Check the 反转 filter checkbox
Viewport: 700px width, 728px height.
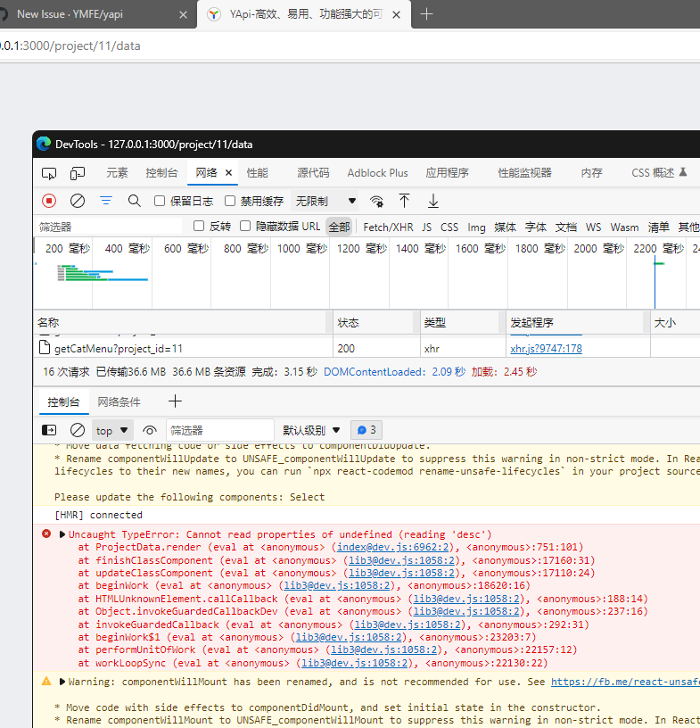[199, 226]
